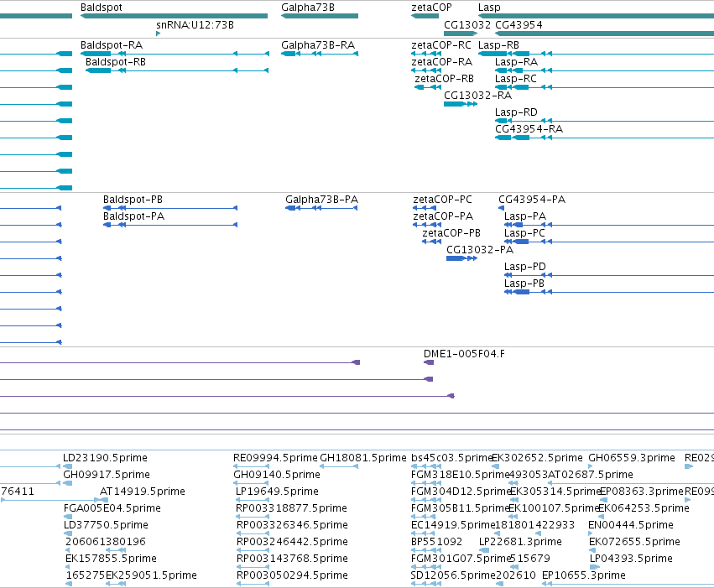Select the zetaCOP gene feature
The height and width of the screenshot is (588, 714).
425,16
